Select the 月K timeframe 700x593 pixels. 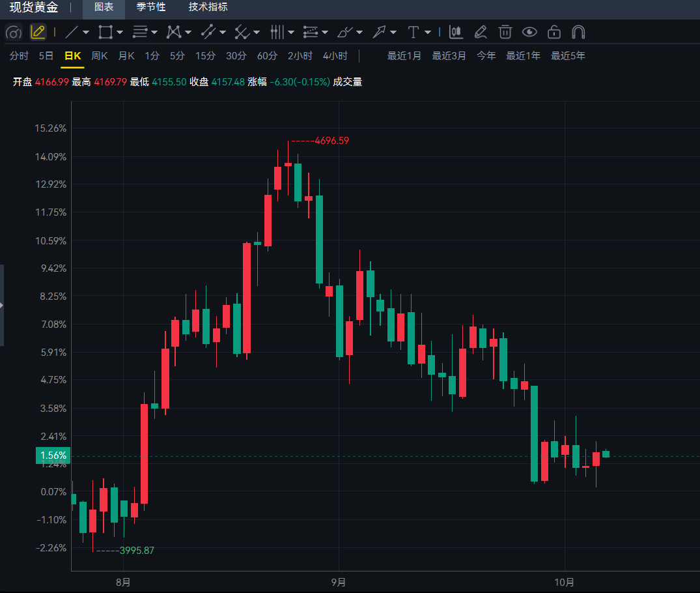(x=126, y=56)
